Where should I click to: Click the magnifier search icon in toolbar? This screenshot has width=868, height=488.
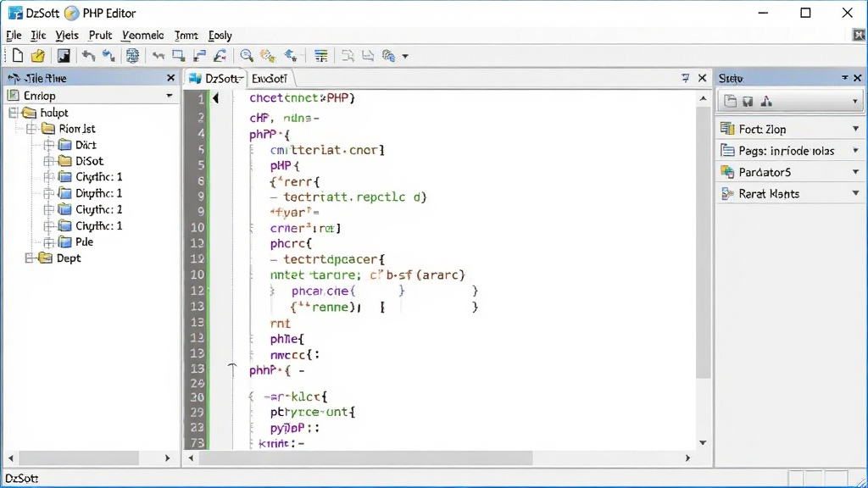(247, 56)
